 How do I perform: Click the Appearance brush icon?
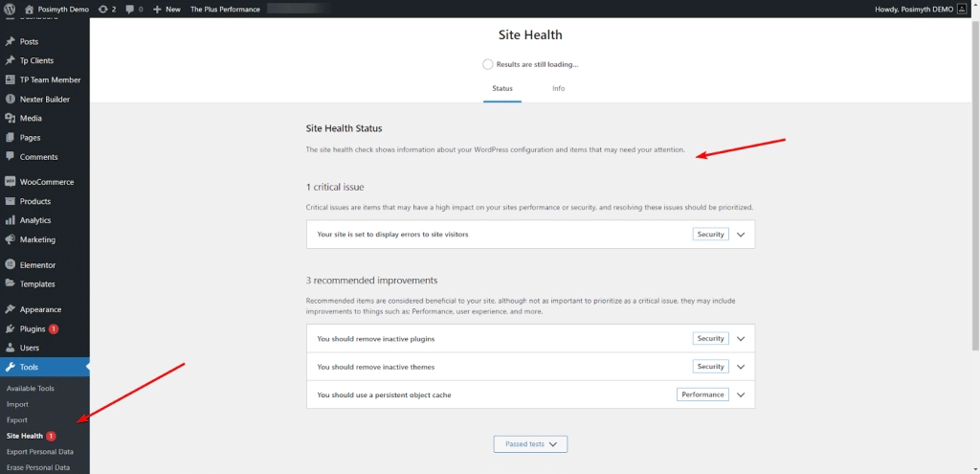(x=10, y=309)
